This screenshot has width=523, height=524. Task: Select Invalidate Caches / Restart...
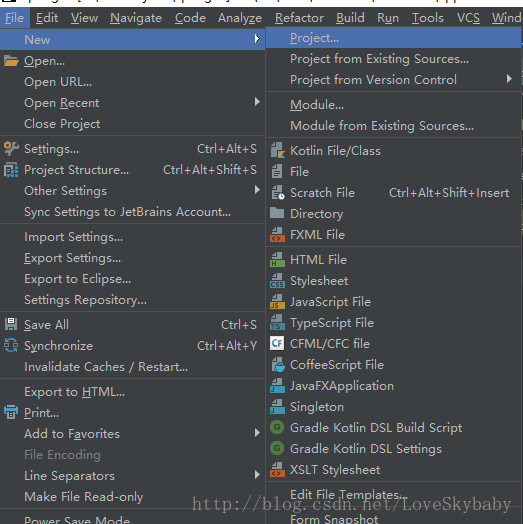coord(132,367)
